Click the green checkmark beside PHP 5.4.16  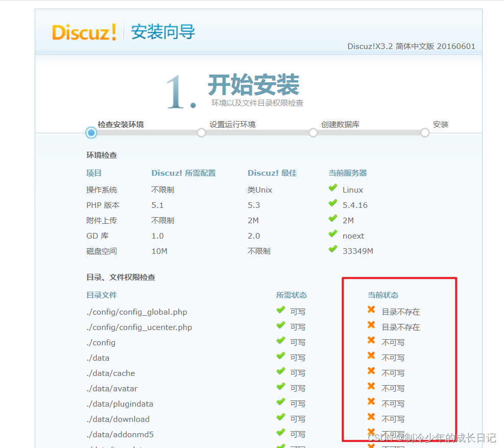pos(332,204)
